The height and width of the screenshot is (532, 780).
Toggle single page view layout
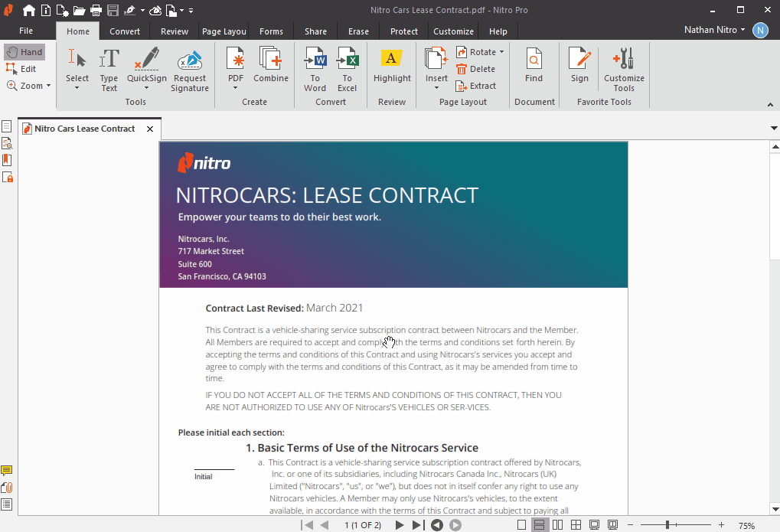(x=522, y=525)
